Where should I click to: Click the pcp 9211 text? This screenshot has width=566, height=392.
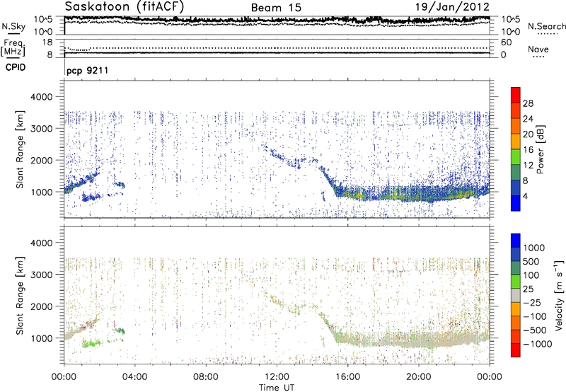[87, 70]
